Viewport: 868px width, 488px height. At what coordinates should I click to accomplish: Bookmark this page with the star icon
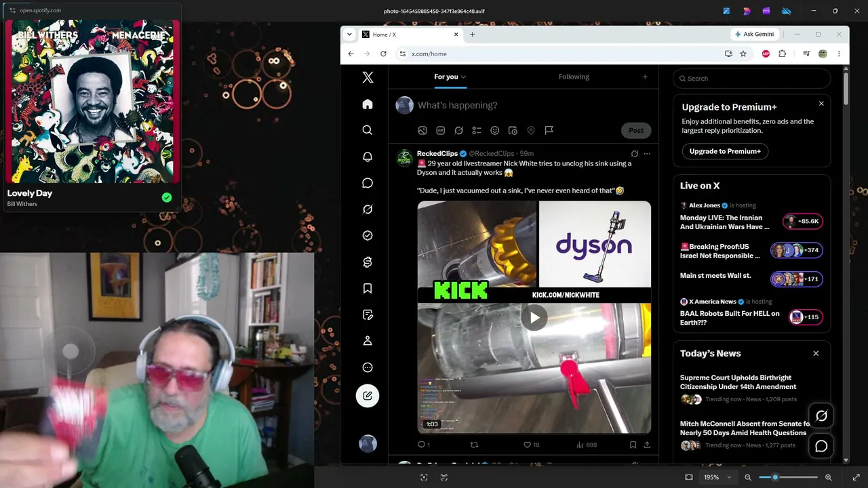743,54
